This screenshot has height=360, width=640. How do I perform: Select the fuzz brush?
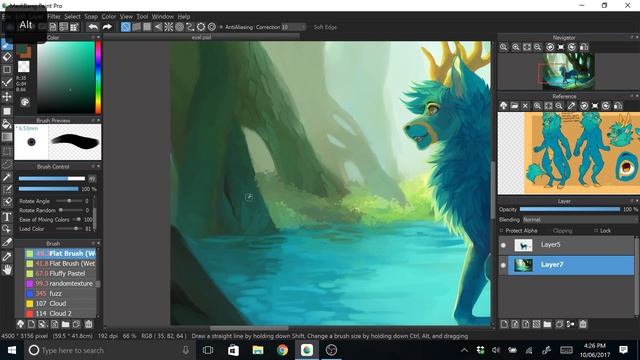[x=60, y=293]
